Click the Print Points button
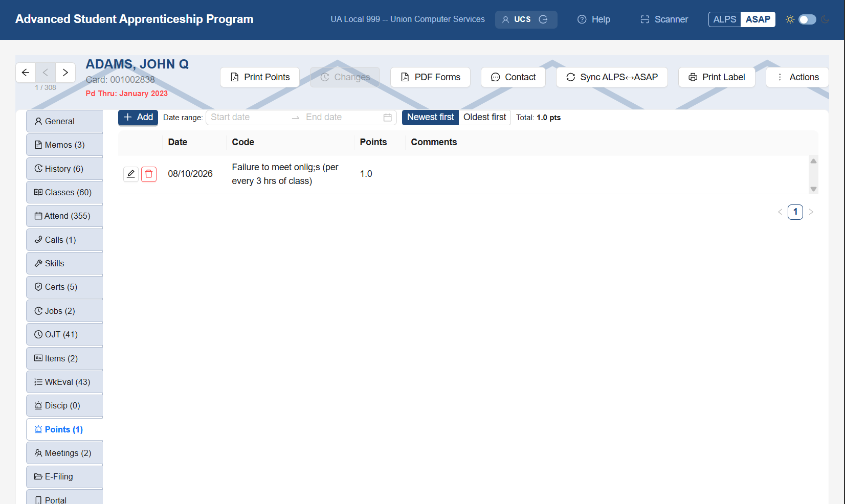Screen dimensions: 845x504 260,77
